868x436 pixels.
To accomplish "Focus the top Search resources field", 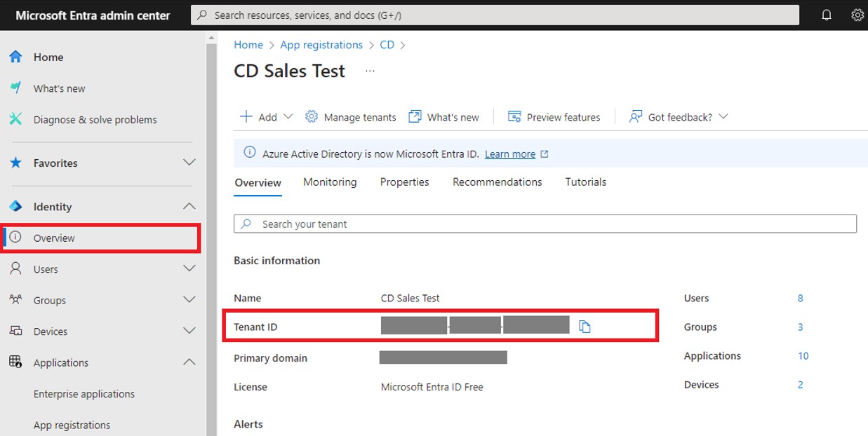I will [495, 15].
